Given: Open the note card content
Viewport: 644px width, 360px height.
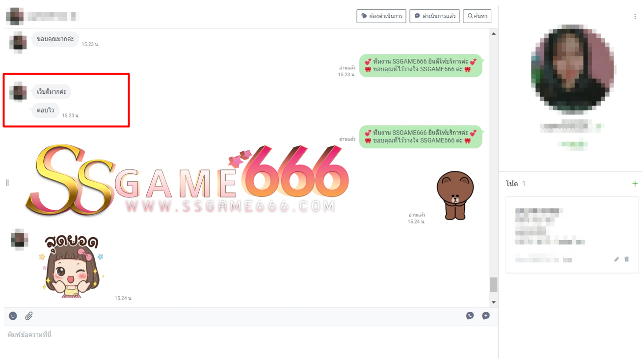Looking at the screenshot, I should [x=572, y=235].
